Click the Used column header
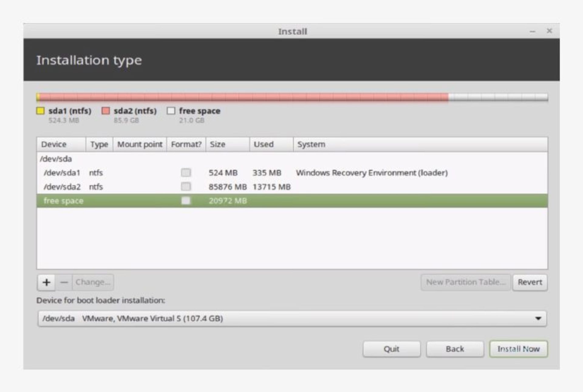Viewport: 583px width, 392px height. point(271,144)
